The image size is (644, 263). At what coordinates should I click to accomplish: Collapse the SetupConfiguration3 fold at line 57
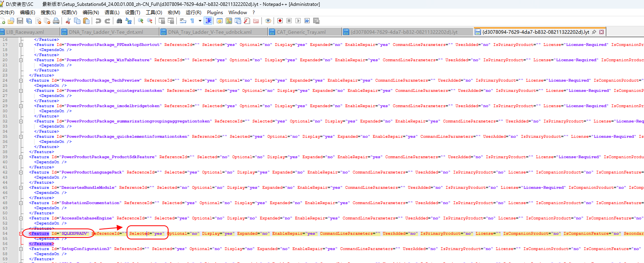[21, 249]
